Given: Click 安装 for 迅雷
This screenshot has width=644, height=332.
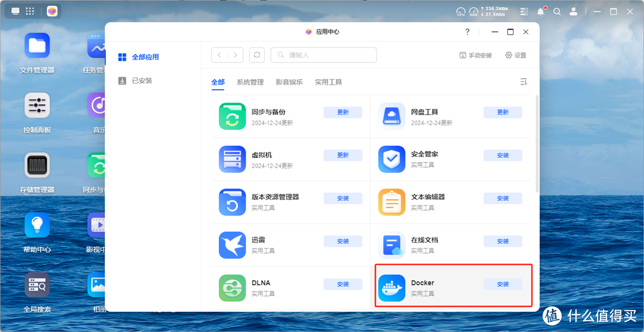Looking at the screenshot, I should pos(343,241).
